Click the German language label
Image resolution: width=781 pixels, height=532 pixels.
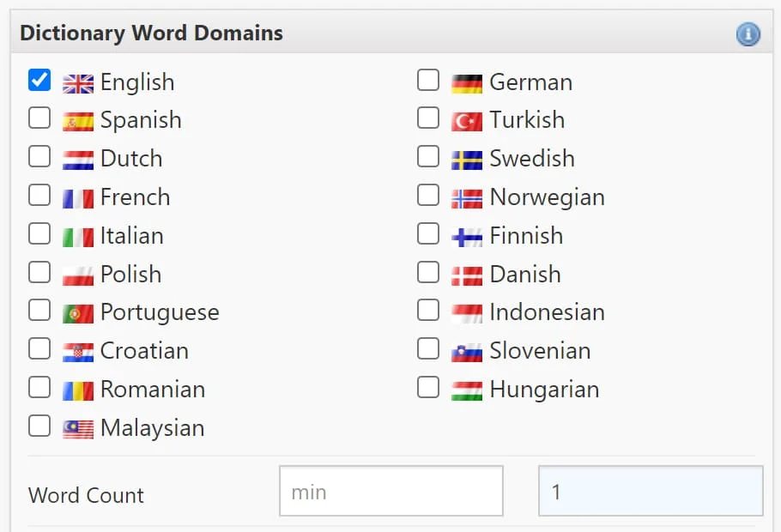click(x=531, y=82)
